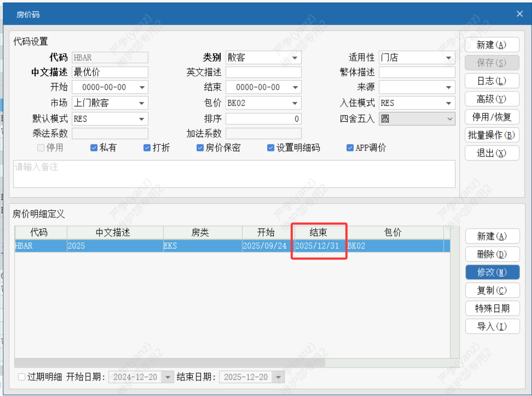Enable the 过期明细 checkbox

[21, 377]
